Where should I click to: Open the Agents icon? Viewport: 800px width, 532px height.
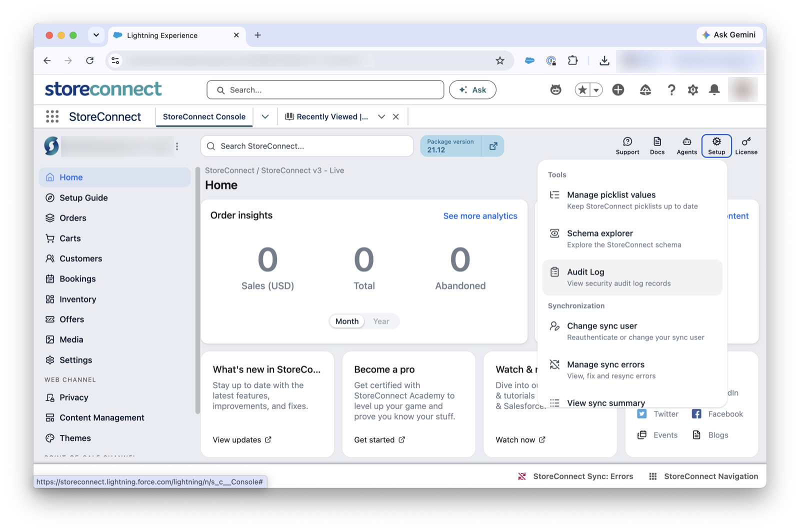coord(686,146)
